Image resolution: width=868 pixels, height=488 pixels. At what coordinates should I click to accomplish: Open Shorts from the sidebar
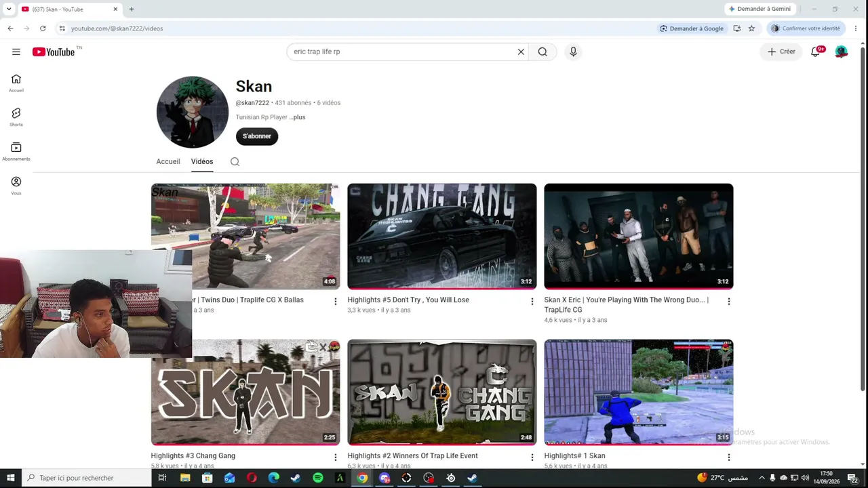point(16,117)
